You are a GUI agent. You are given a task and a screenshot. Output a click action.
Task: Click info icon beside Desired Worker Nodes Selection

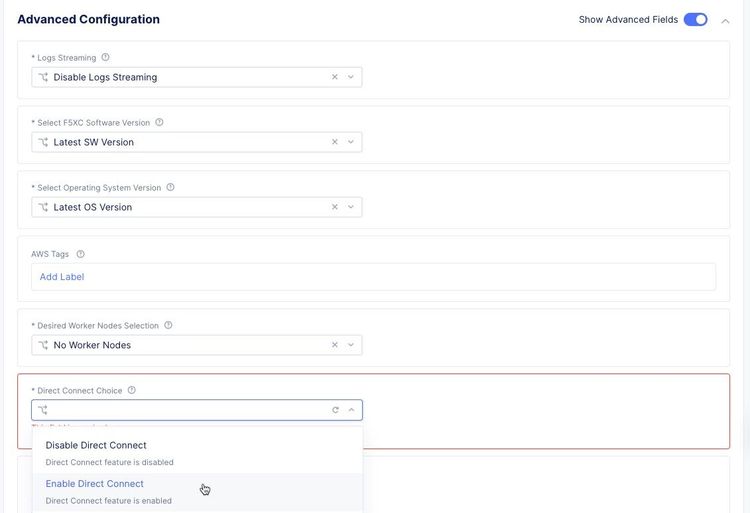[168, 325]
